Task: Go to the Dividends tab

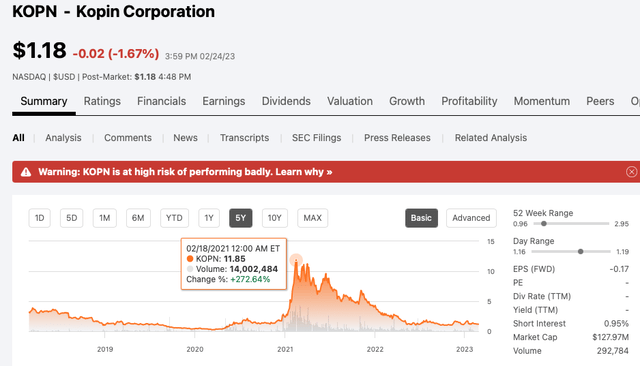Action: tap(286, 101)
